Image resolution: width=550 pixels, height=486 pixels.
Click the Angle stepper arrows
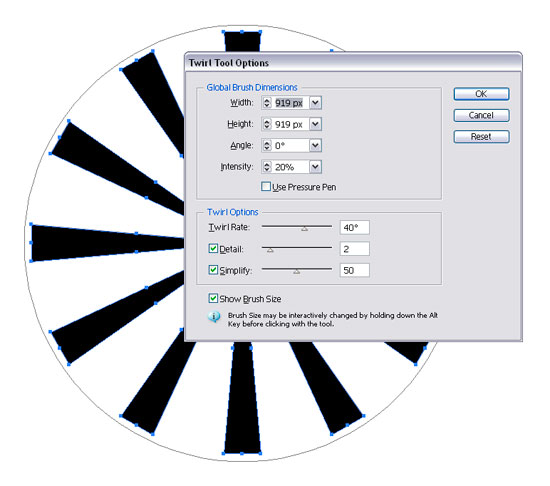click(x=267, y=146)
